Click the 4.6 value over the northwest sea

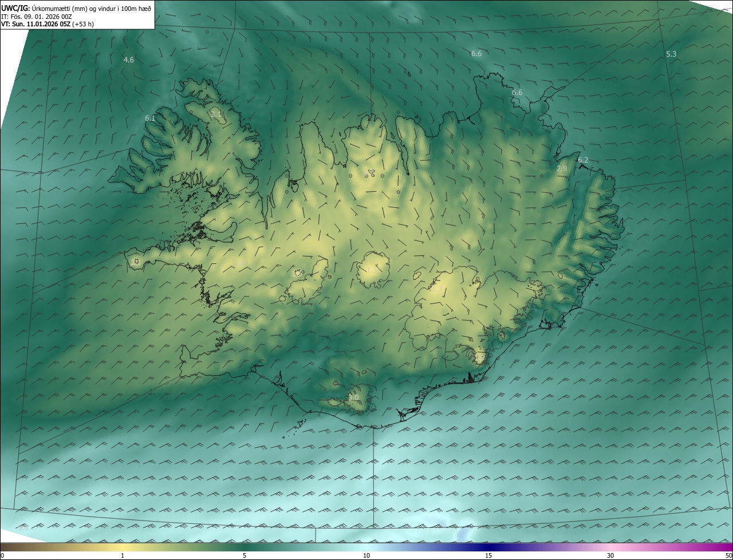click(129, 60)
